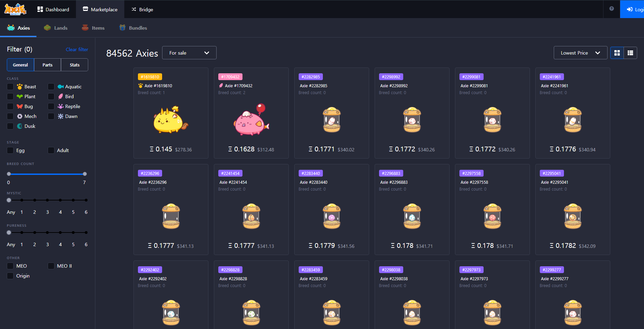
Task: Open the #1619810 ID badge
Action: pos(150,77)
